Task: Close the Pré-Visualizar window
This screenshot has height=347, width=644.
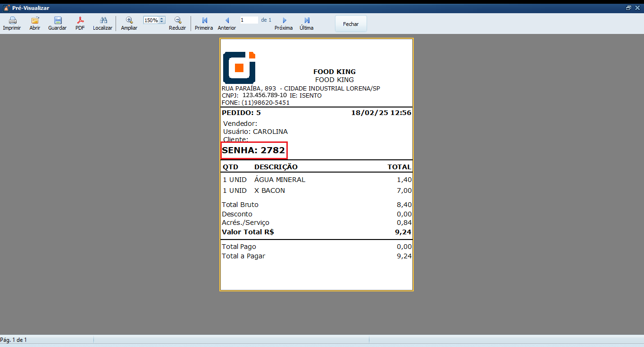Action: point(637,8)
